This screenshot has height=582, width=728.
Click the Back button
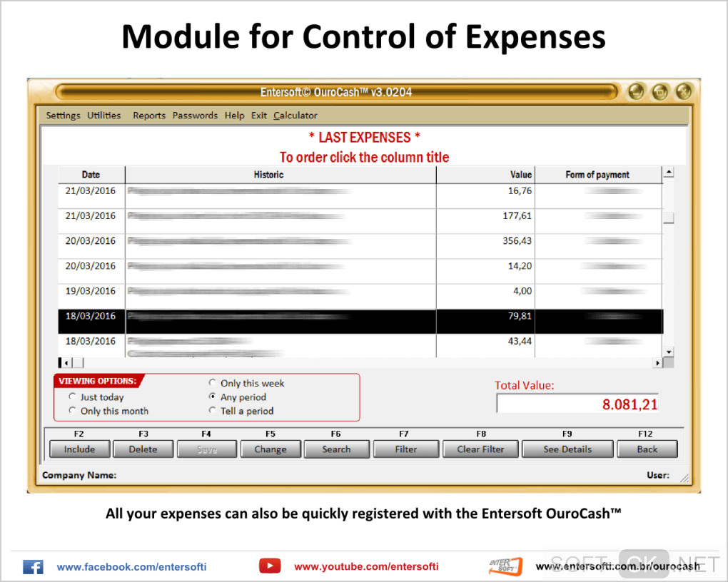[x=647, y=449]
